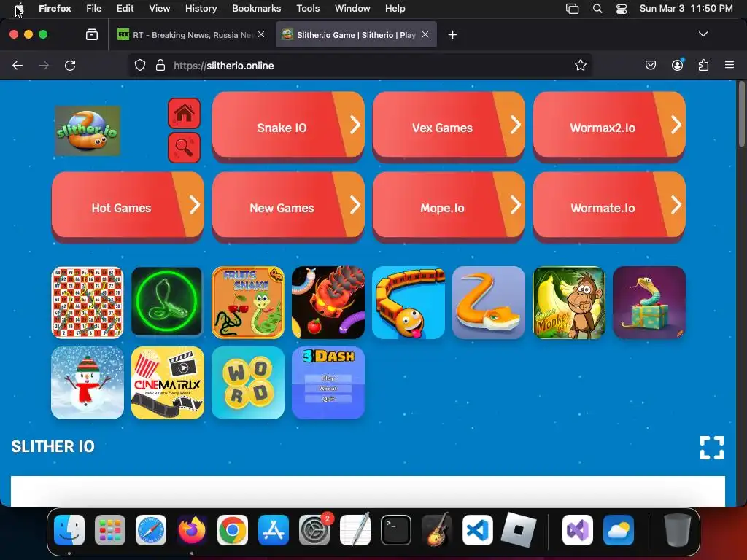This screenshot has height=560, width=747.
Task: Open the snakes and ladders board game thumbnail
Action: 88,303
